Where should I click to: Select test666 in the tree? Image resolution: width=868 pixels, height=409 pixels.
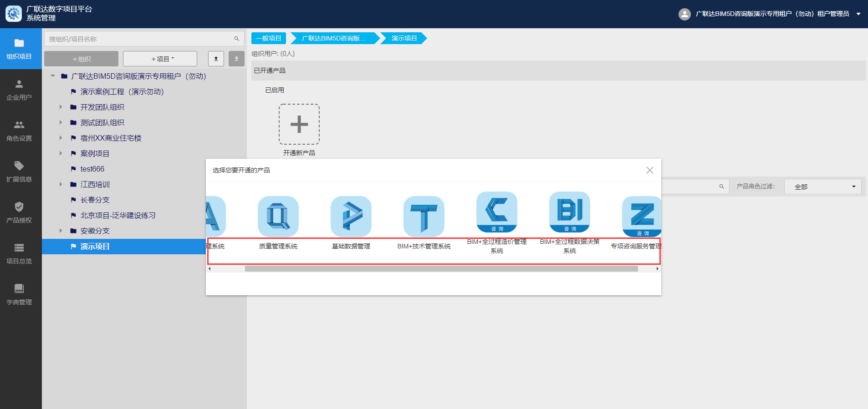[x=92, y=169]
